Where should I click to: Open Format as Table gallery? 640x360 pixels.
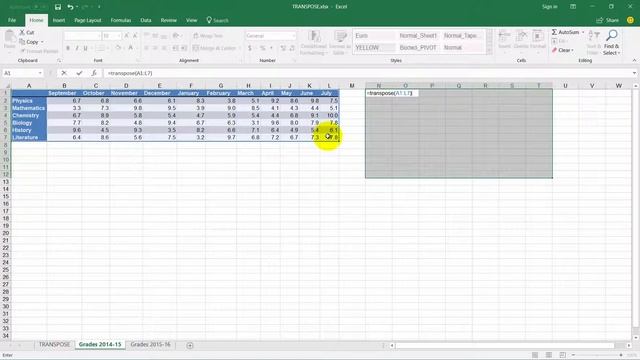339,42
